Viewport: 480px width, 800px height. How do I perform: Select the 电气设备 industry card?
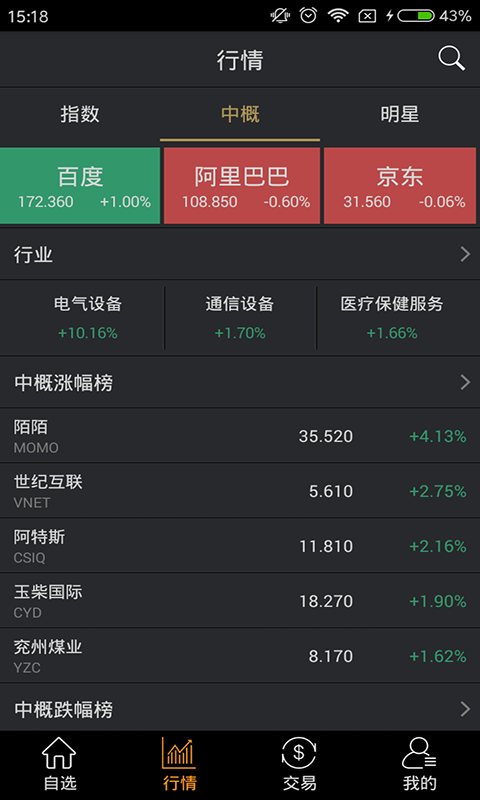coord(88,318)
